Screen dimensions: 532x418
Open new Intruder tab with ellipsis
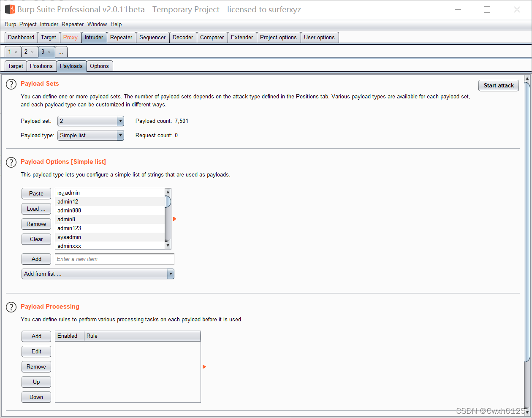click(x=61, y=52)
